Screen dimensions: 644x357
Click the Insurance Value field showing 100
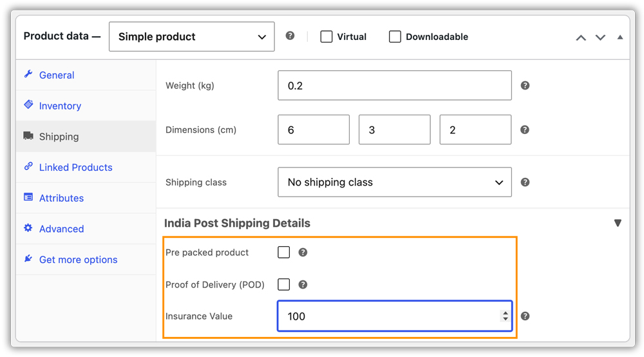(x=395, y=316)
